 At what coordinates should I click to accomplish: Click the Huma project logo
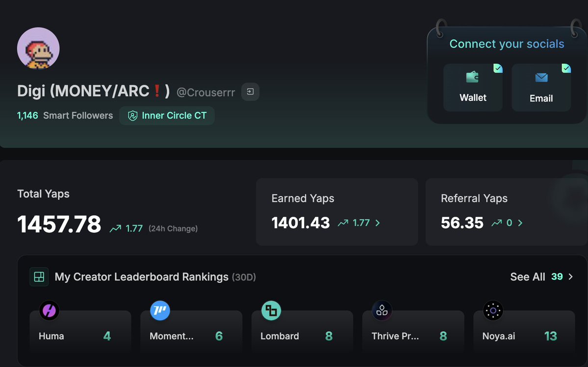tap(49, 311)
